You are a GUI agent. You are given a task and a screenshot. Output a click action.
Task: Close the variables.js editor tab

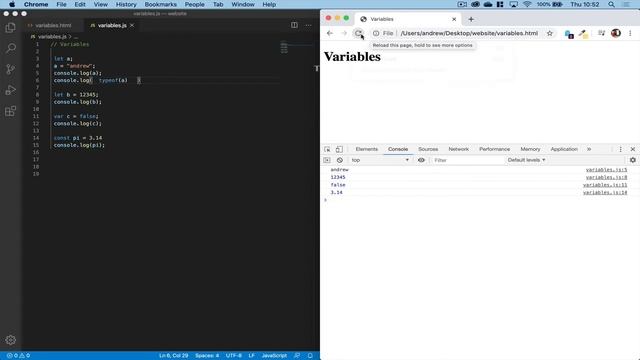tap(132, 25)
